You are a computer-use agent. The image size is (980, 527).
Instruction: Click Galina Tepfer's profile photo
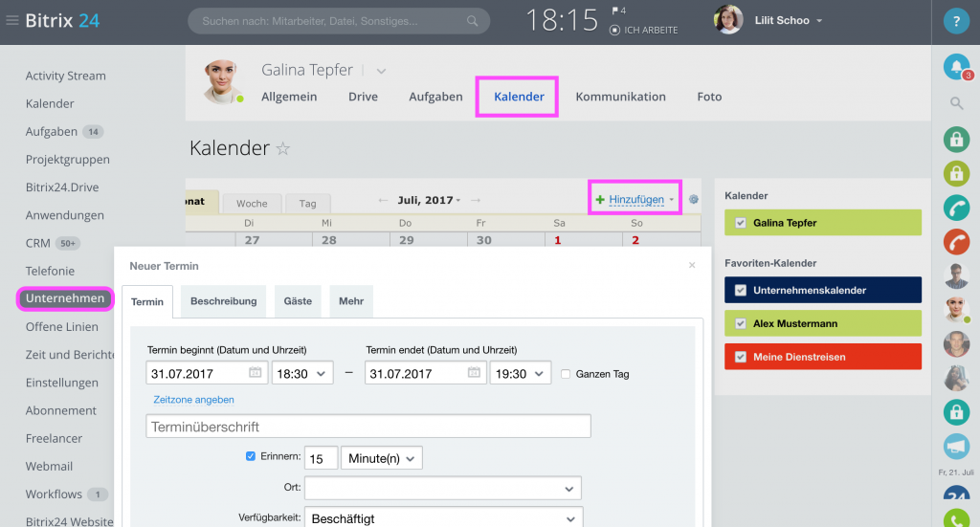tap(222, 82)
